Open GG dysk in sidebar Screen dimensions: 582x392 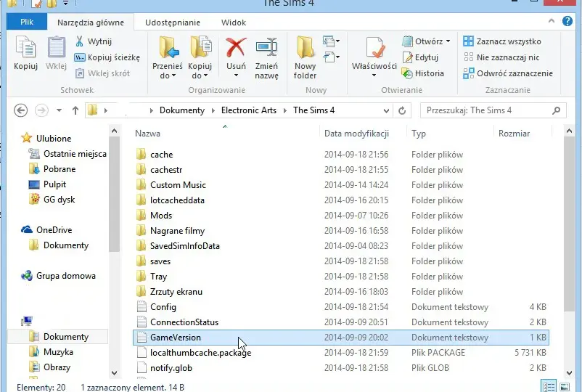click(52, 200)
